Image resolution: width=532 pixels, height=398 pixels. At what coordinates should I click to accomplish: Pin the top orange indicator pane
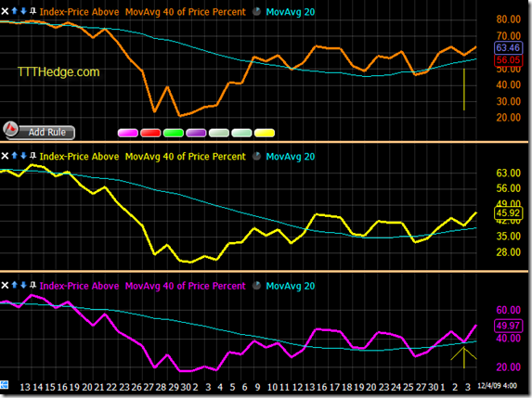(32, 11)
